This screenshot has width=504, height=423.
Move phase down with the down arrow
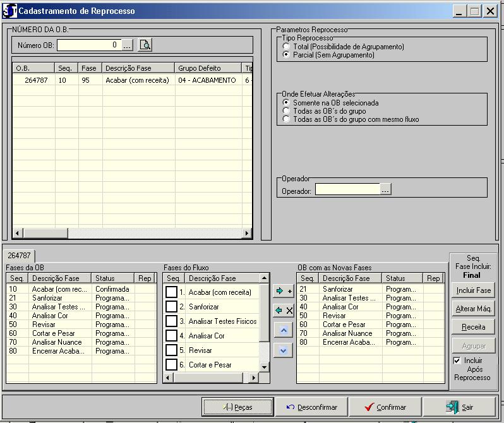284,350
